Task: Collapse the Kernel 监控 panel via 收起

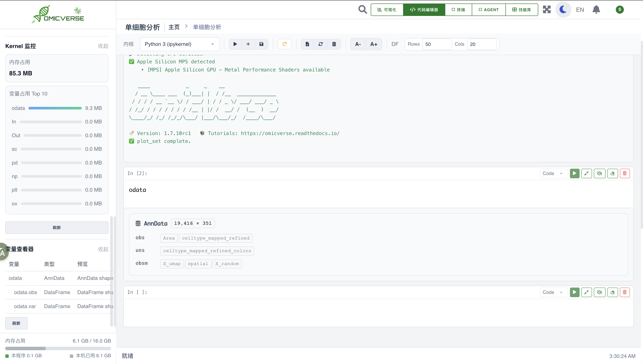Action: click(x=103, y=46)
